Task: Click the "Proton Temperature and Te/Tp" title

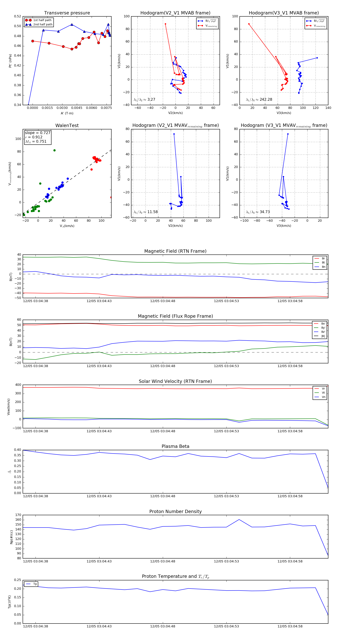Action: pyautogui.click(x=175, y=576)
